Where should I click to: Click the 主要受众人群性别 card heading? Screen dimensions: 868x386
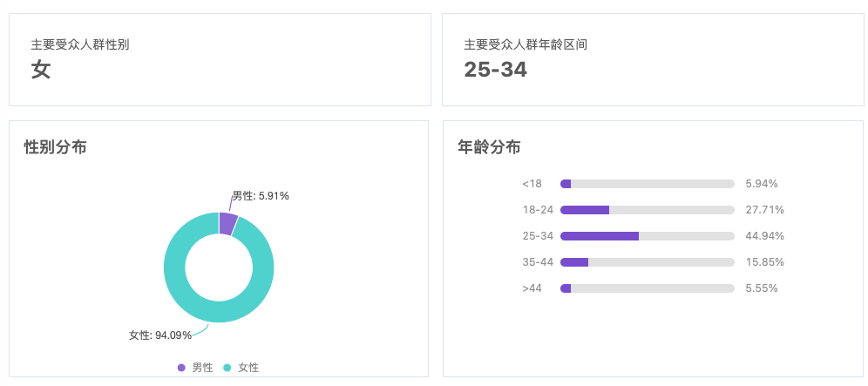80,44
